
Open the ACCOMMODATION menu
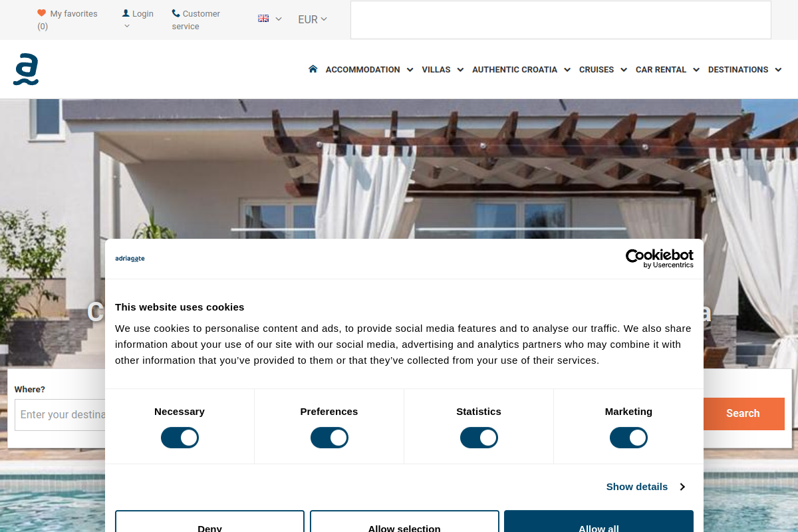pos(362,70)
